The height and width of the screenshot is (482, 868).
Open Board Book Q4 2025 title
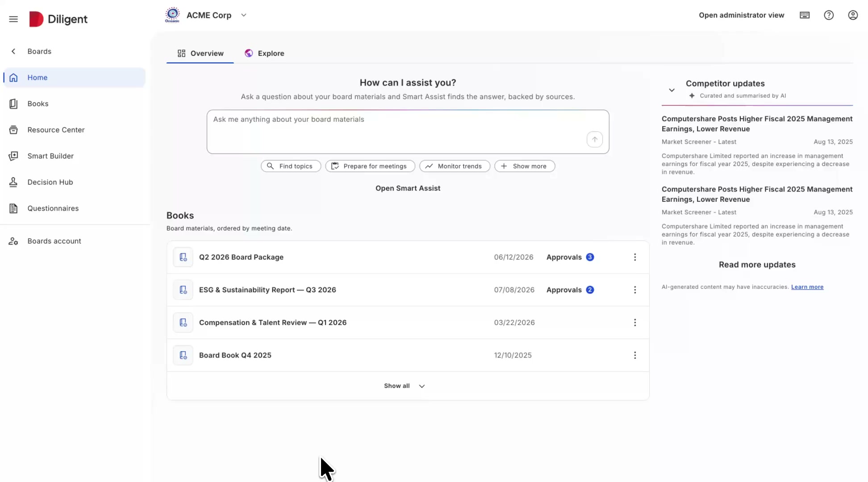tap(235, 355)
